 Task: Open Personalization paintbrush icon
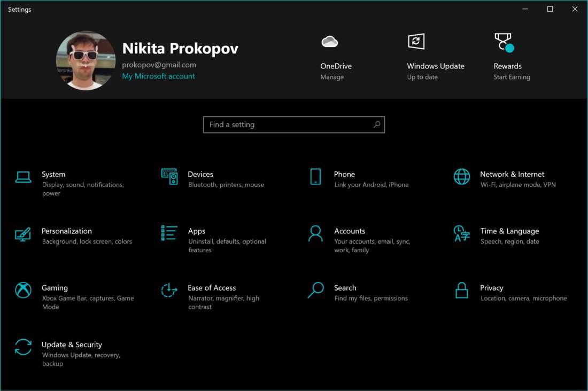pos(23,234)
